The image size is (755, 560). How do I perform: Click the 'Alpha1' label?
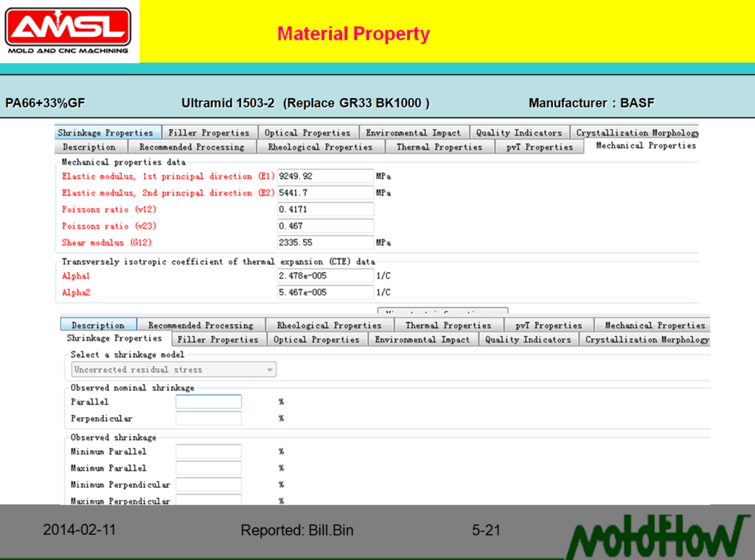[x=76, y=276]
